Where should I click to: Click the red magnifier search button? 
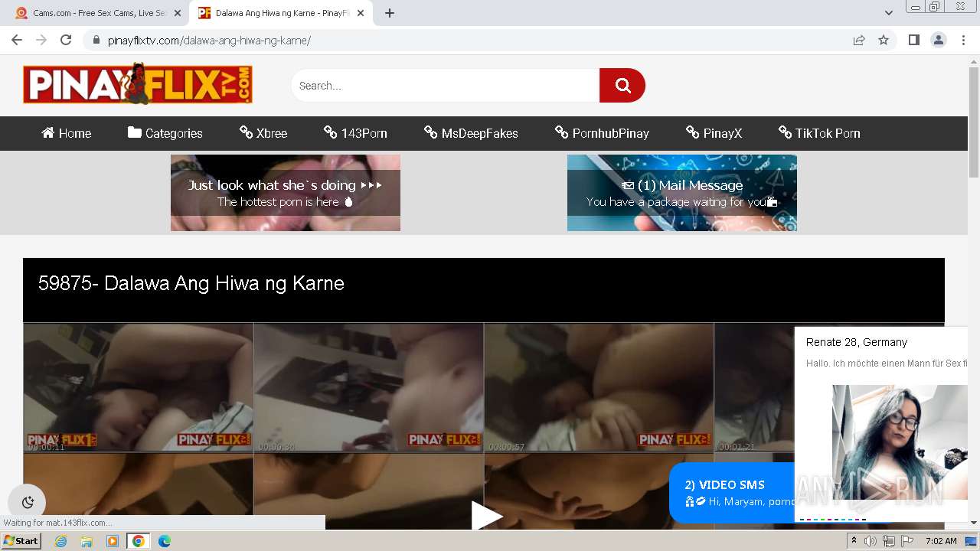pyautogui.click(x=622, y=85)
